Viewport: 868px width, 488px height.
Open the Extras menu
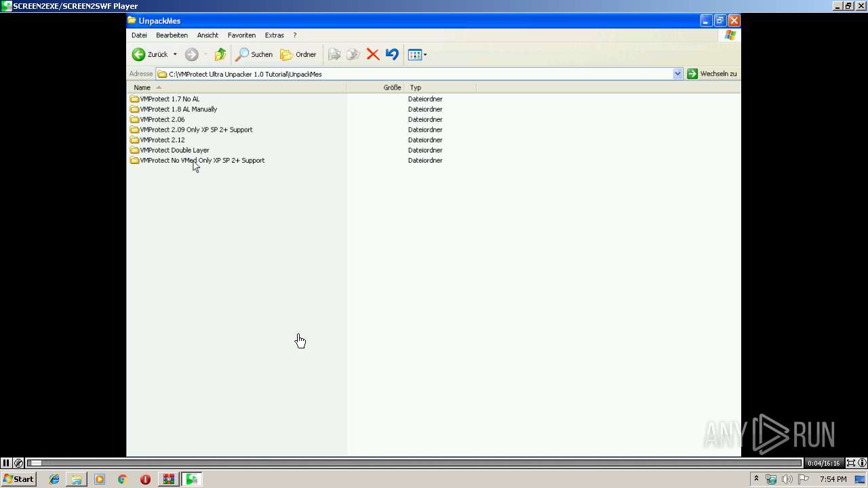[274, 35]
